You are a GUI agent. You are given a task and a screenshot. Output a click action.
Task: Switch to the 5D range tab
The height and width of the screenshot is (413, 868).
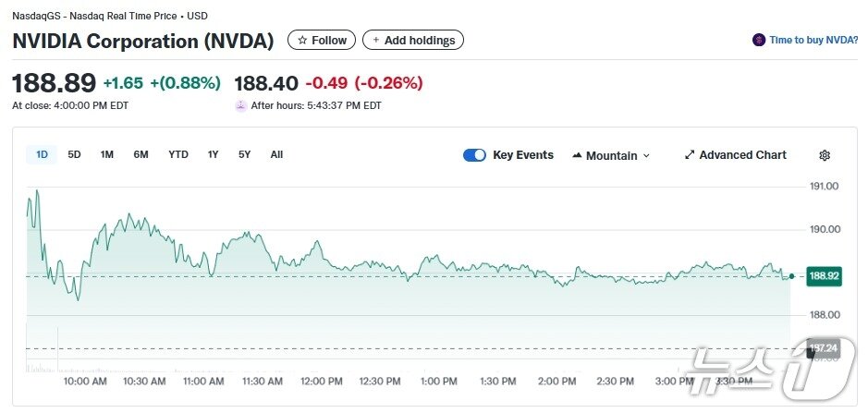[75, 155]
